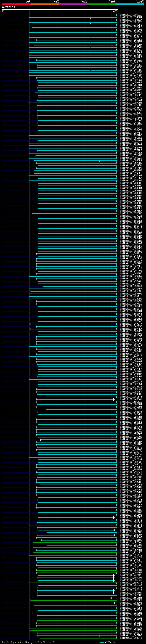Click the UniRef100_C0HEI0 label
This screenshot has width=146, height=644.
131,633
